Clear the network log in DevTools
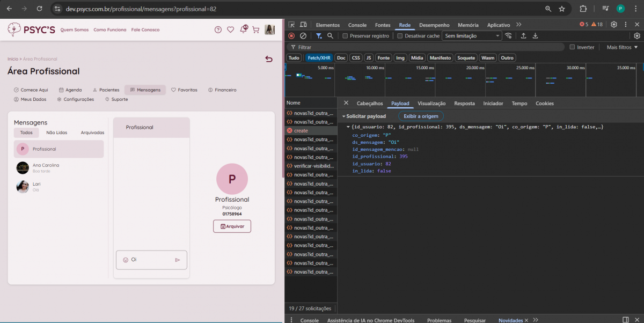The width and height of the screenshot is (644, 323). (303, 36)
